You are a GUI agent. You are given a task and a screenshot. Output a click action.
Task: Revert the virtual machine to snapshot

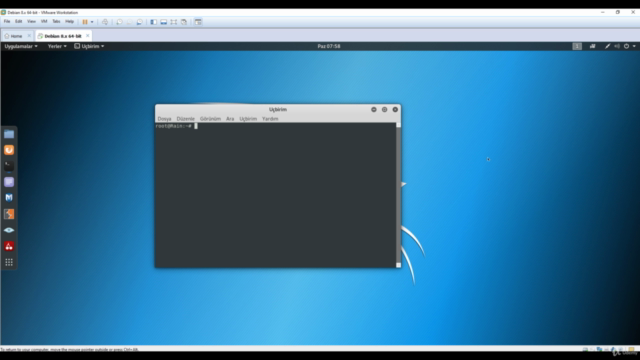tap(129, 22)
